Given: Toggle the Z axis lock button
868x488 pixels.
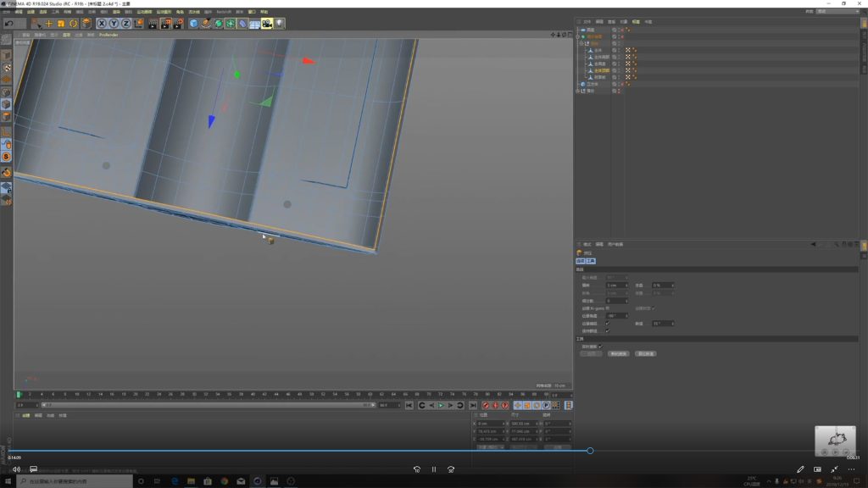Looking at the screenshot, I should coord(125,24).
